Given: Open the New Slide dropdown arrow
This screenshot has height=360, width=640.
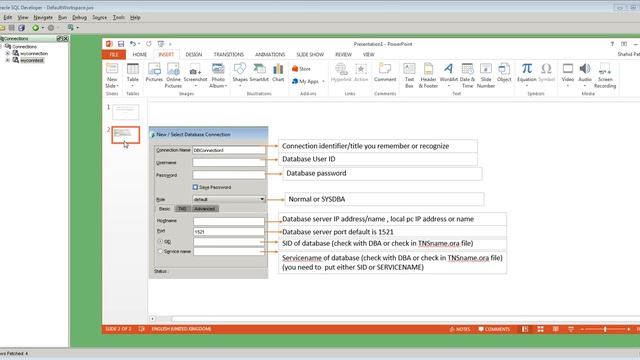Looking at the screenshot, I should tap(118, 86).
